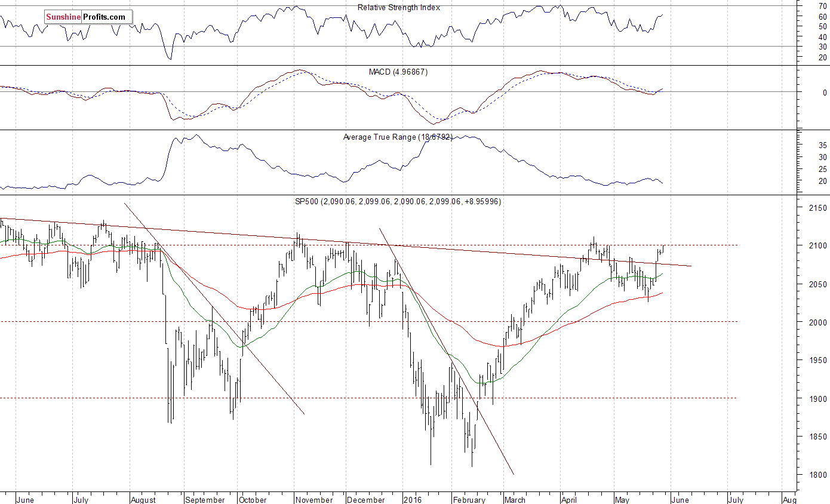
Task: Click the October month label
Action: (254, 499)
